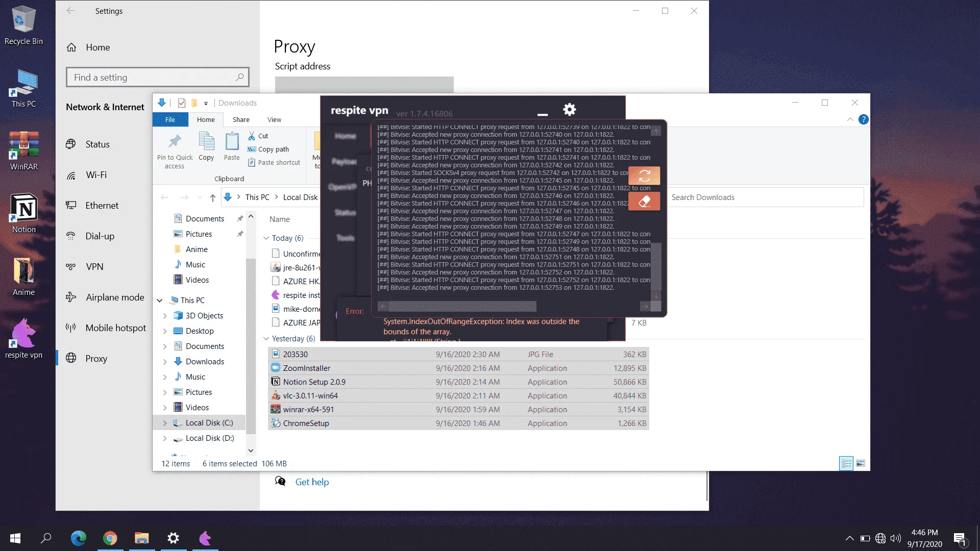
Task: Click properties checkmark in quick access toolbar
Action: tap(181, 103)
